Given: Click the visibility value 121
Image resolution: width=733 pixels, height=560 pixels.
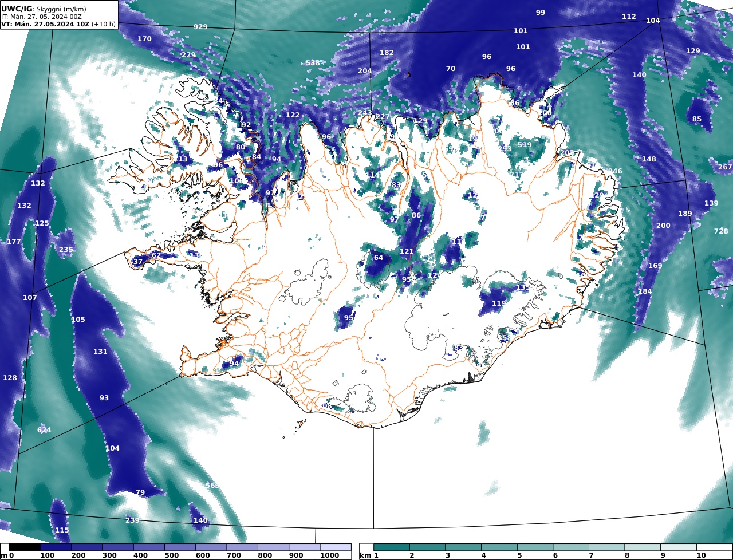Looking at the screenshot, I should click(407, 251).
